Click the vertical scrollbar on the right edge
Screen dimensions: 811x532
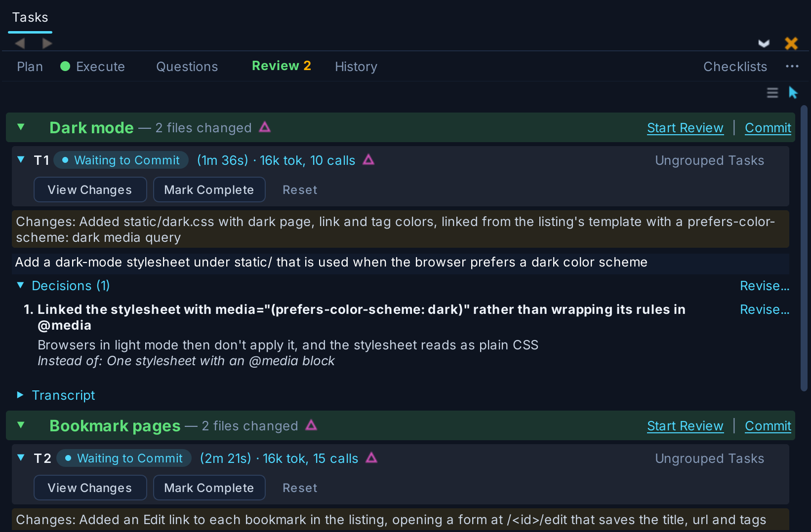804,248
